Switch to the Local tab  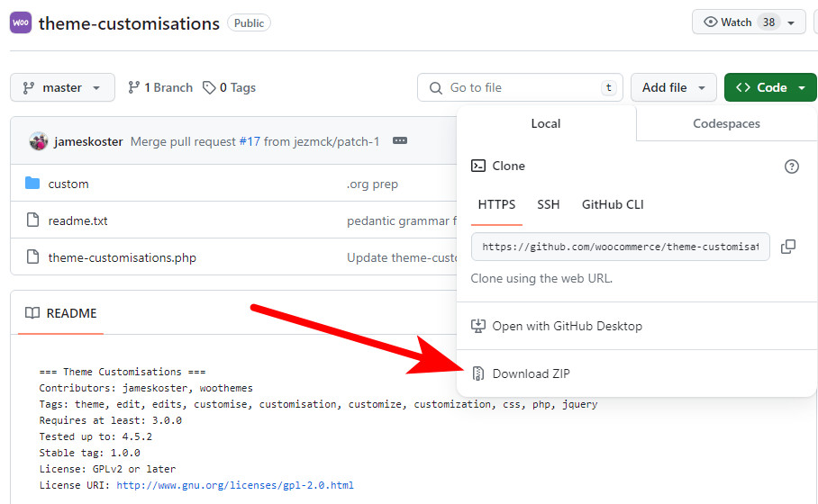(546, 123)
